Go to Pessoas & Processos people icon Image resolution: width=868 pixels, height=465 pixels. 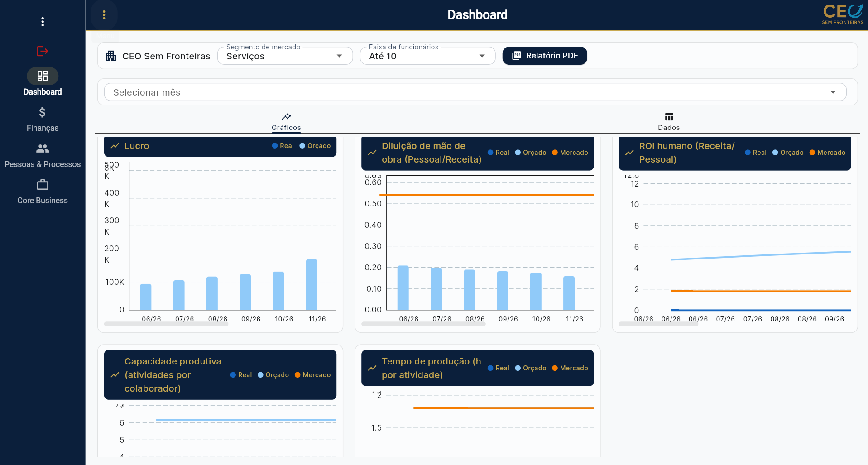[43, 149]
